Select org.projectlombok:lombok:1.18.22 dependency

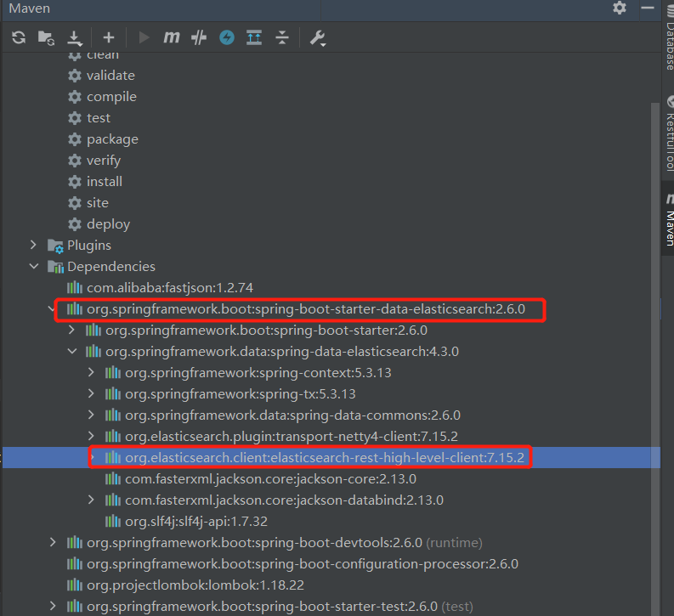(x=195, y=585)
